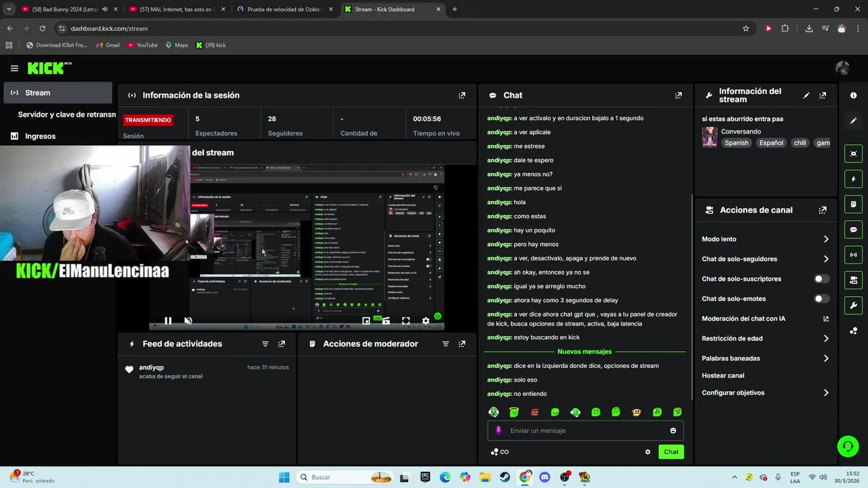Click the chill stream tag
Image resolution: width=868 pixels, height=488 pixels.
(x=800, y=143)
